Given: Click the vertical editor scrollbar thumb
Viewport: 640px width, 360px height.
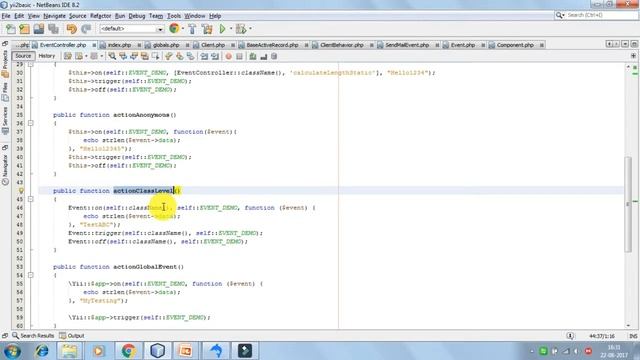Looking at the screenshot, I should tap(628, 204).
